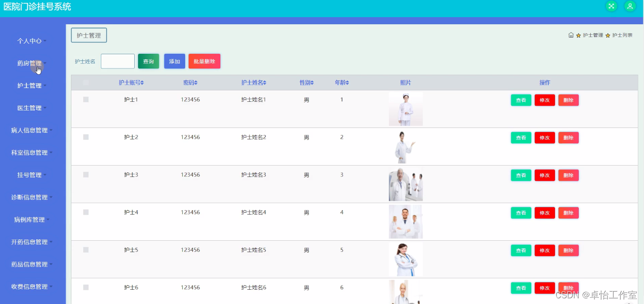Click 修改 for 护士6
Viewport: 644px width, 304px height.
tap(545, 288)
